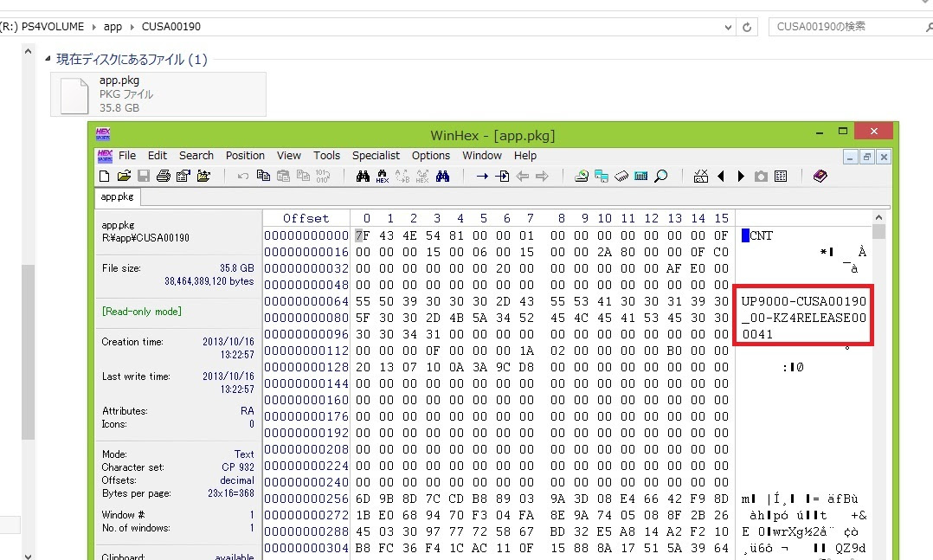This screenshot has width=933, height=560.
Task: Click the Write clipboard icon
Action: (303, 177)
